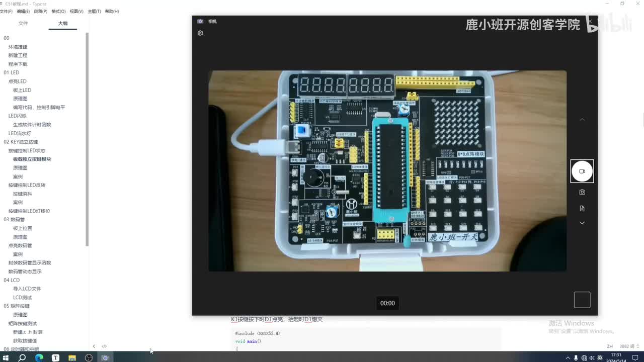Viewport: 644px width, 362px height.
Task: Show previous camera mode with up chevron
Action: point(582,120)
